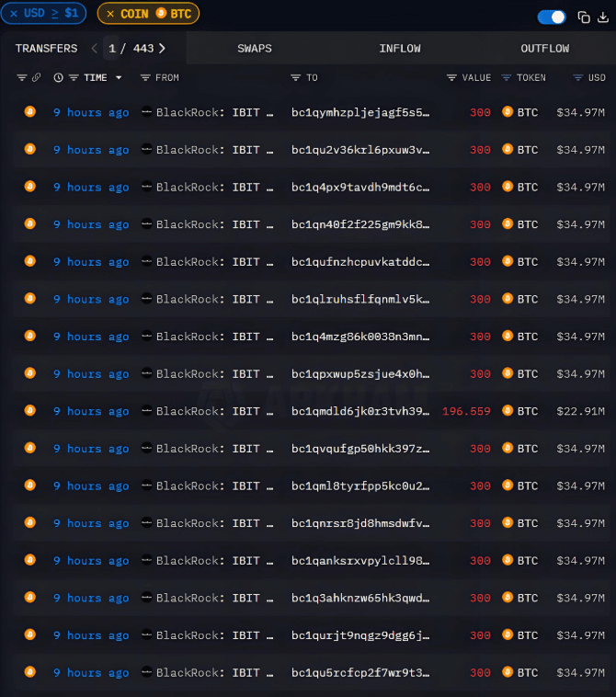Open the VALUE column filter
Screen dimensions: 616x697
451,78
